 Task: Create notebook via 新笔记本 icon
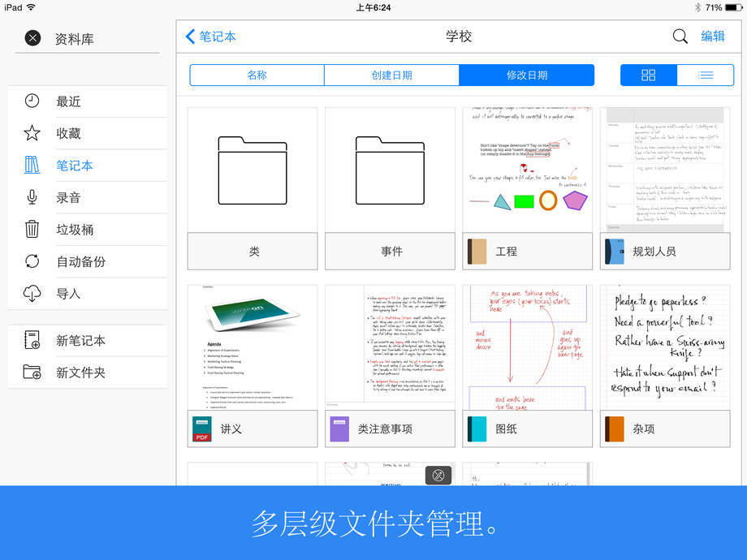(x=32, y=340)
